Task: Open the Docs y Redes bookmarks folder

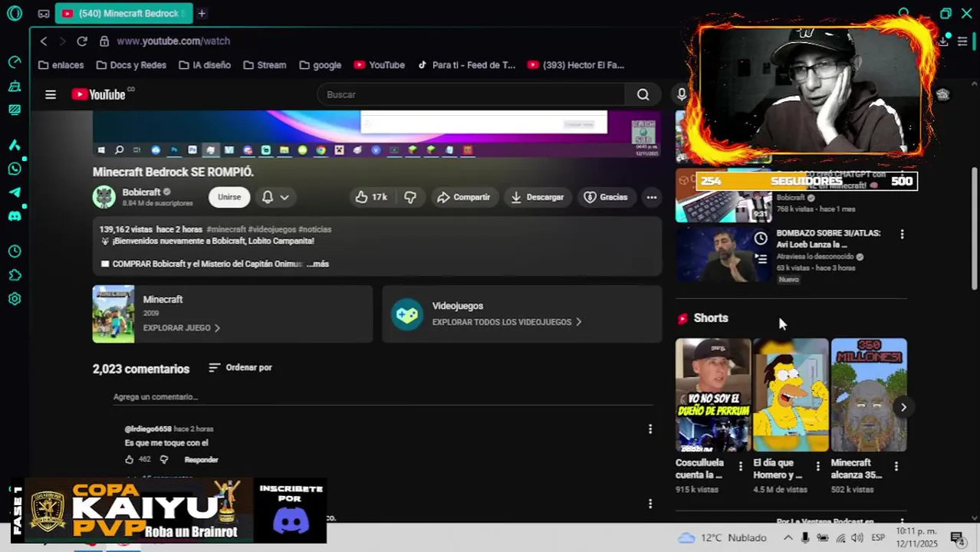Action: tap(131, 65)
